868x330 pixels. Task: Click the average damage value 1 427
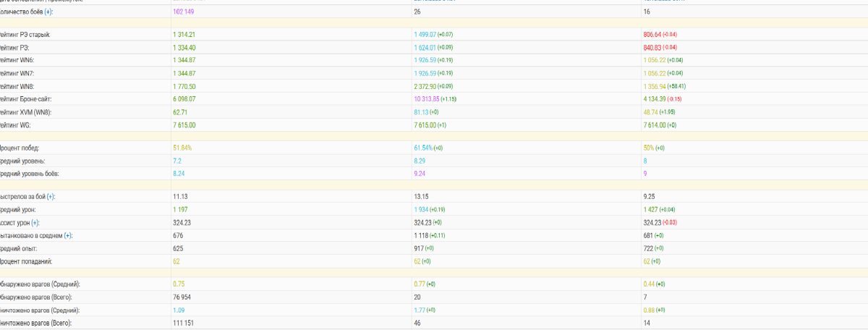click(651, 210)
